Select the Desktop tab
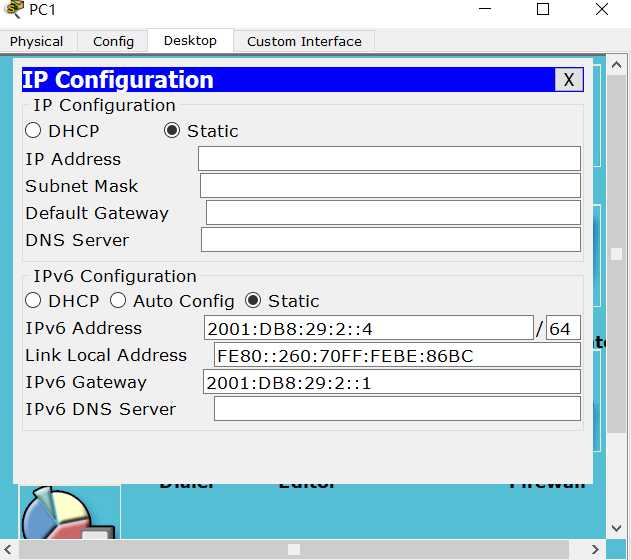 [x=190, y=41]
